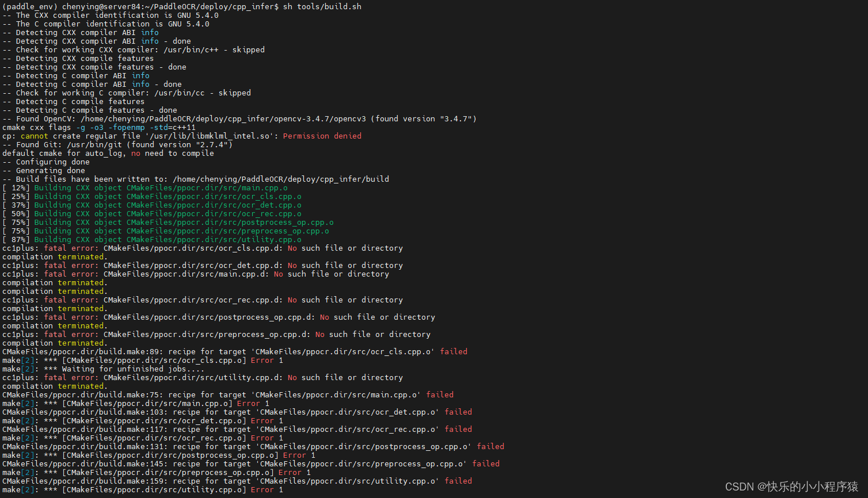
Task: Click 'build.make:159' utility.cpp.o failed line
Action: point(237,481)
